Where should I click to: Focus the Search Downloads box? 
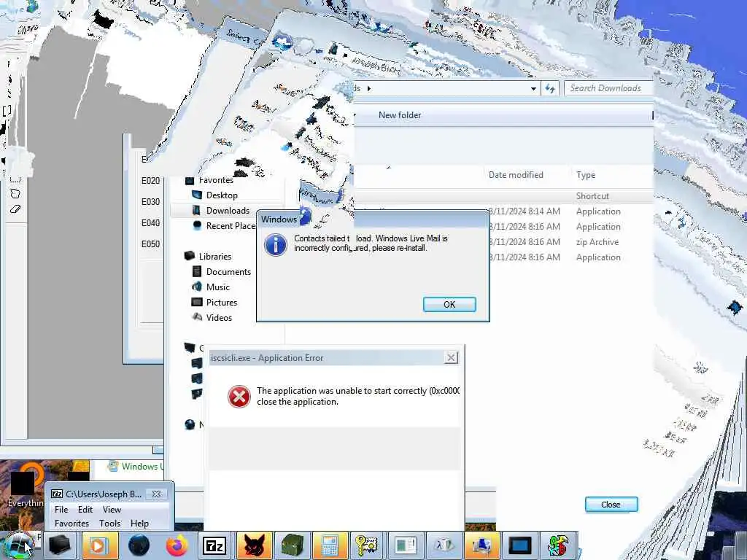[608, 88]
